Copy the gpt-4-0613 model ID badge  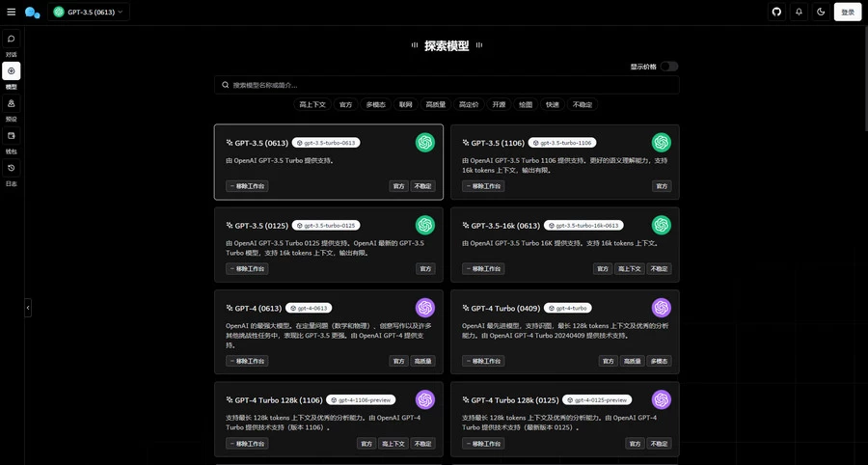309,308
